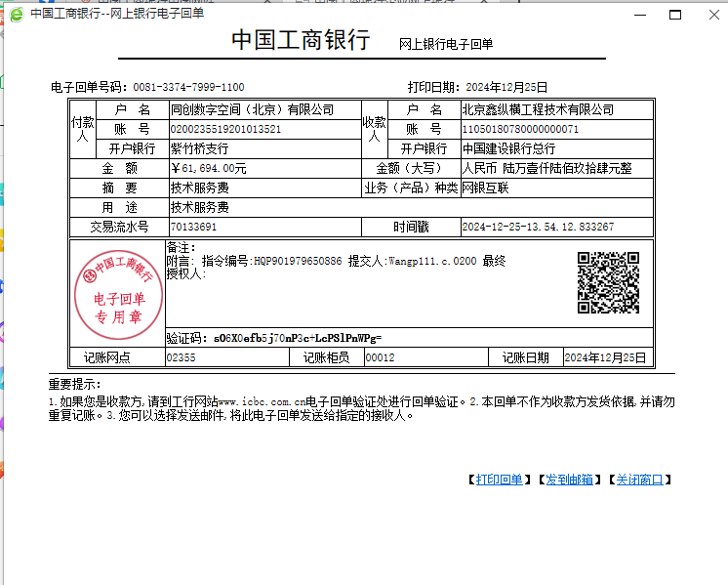Click the 收款人 label cell
This screenshot has height=585, width=728.
coord(374,129)
